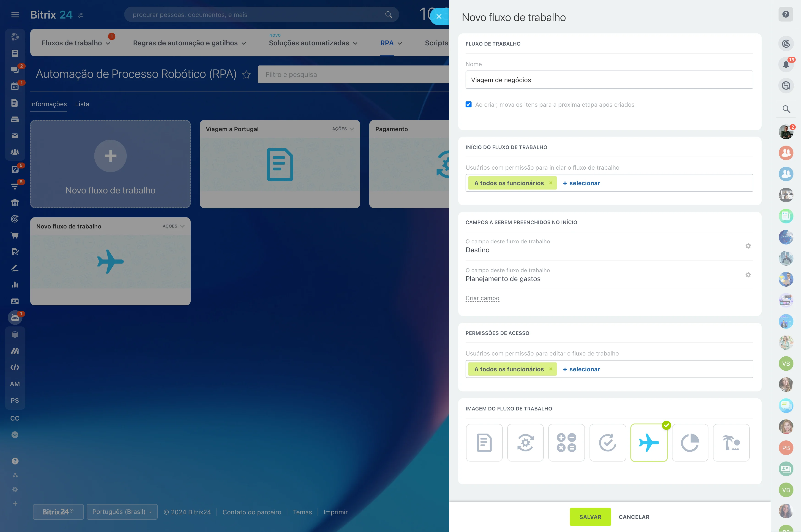
Task: Select the airplane workflow image
Action: [x=649, y=442]
